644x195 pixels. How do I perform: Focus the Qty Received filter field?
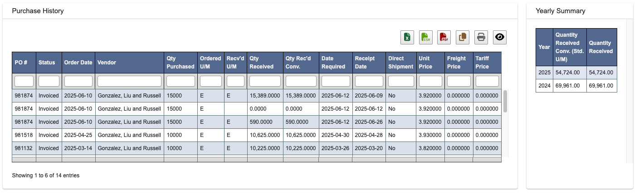(265, 81)
